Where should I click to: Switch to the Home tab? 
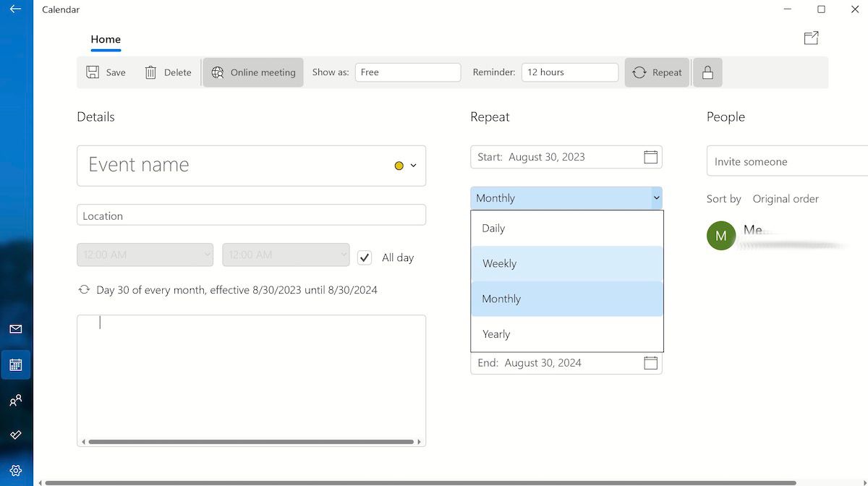tap(106, 40)
